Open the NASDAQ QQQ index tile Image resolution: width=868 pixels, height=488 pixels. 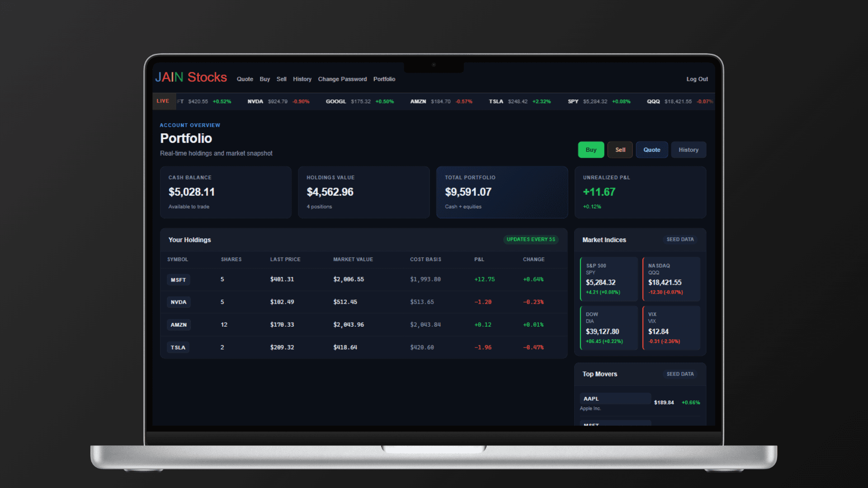(671, 279)
